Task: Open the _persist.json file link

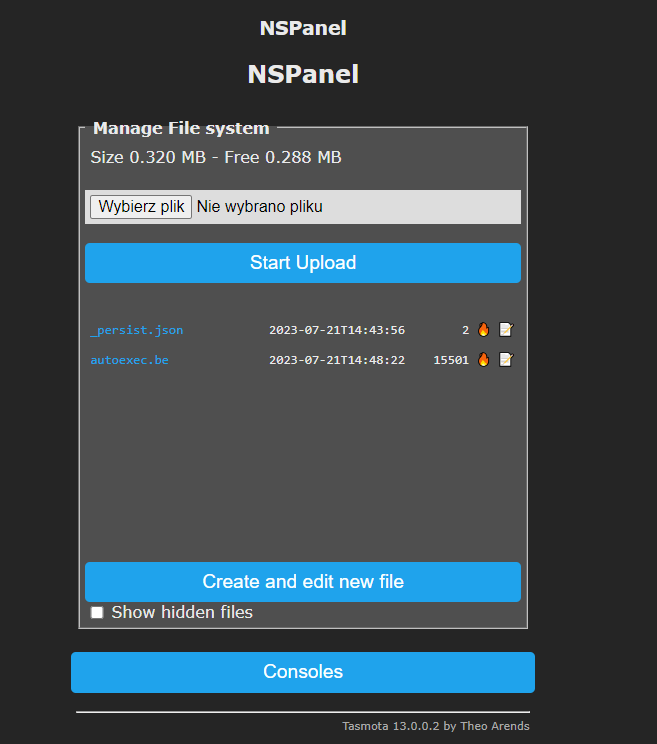Action: 137,330
